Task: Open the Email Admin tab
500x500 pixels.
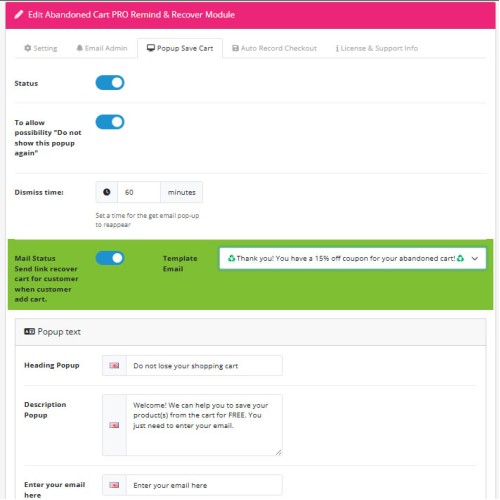Action: (102, 48)
